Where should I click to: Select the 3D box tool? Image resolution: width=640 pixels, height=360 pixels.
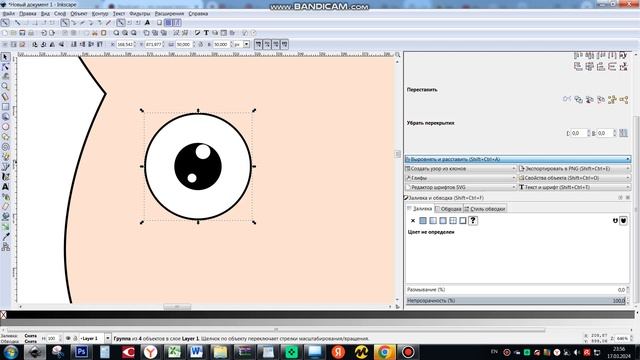pos(5,117)
